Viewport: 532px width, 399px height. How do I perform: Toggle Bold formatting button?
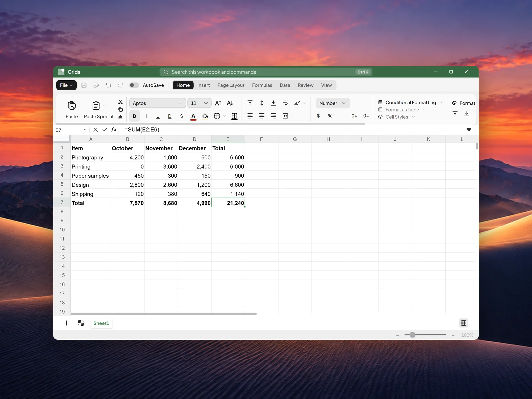(x=135, y=116)
